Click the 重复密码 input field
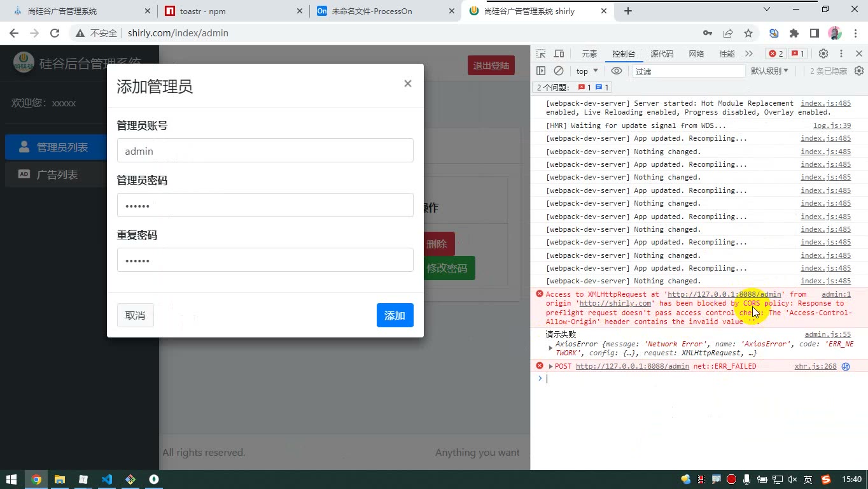This screenshot has width=868, height=489. [265, 260]
